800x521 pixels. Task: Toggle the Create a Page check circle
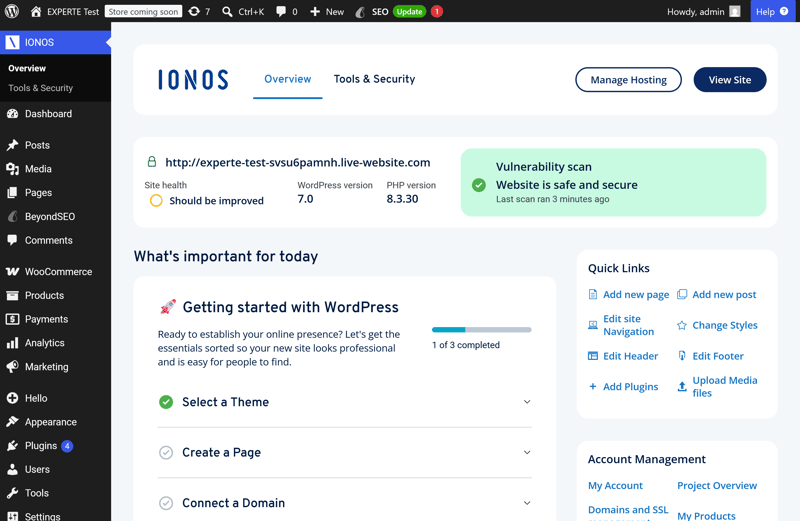click(x=166, y=453)
